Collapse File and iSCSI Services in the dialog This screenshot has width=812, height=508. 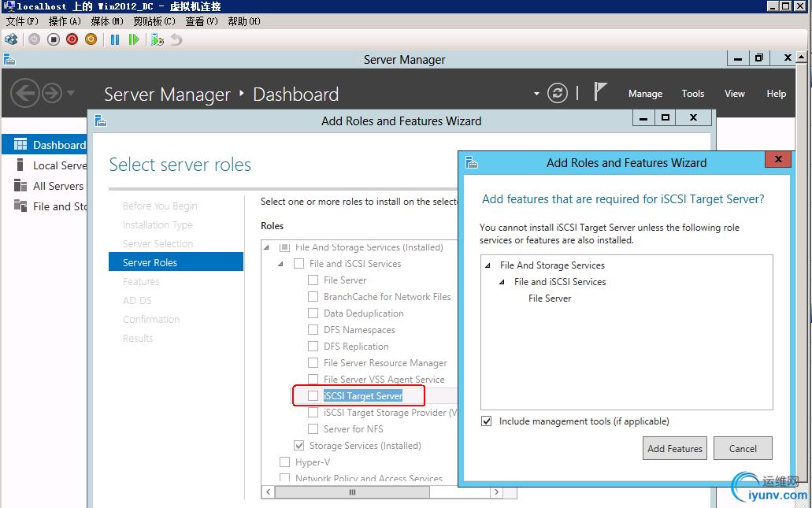(502, 282)
